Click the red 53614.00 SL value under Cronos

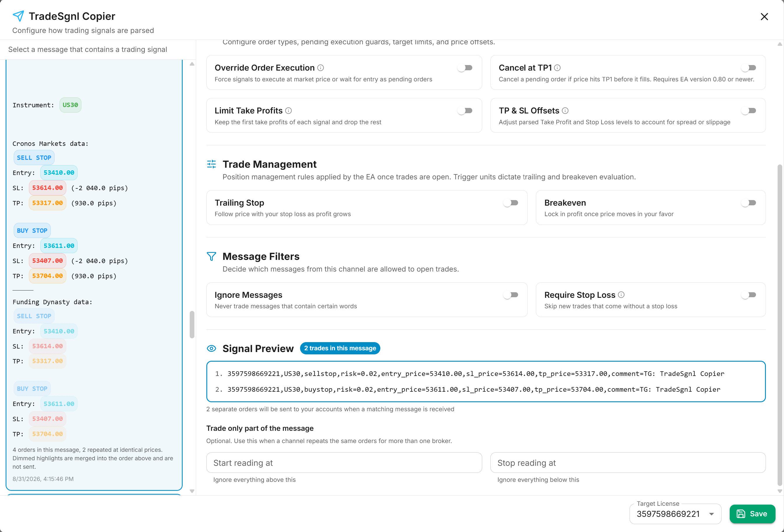tap(48, 188)
